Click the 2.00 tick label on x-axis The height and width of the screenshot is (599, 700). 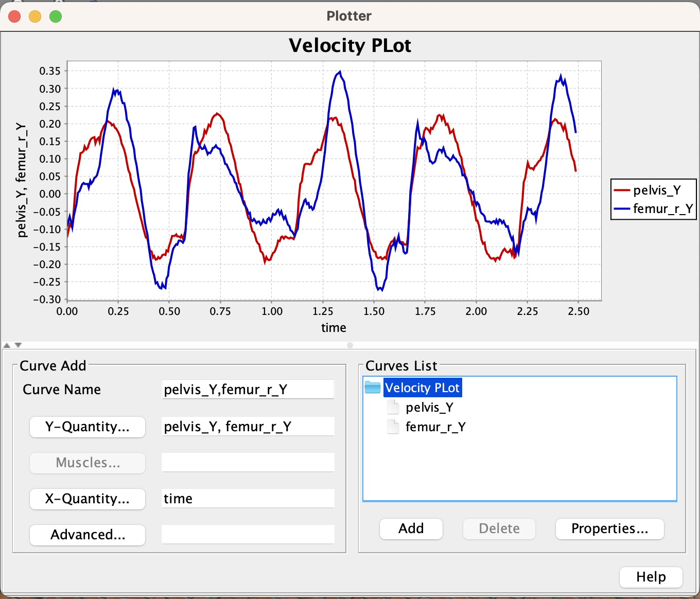[476, 311]
